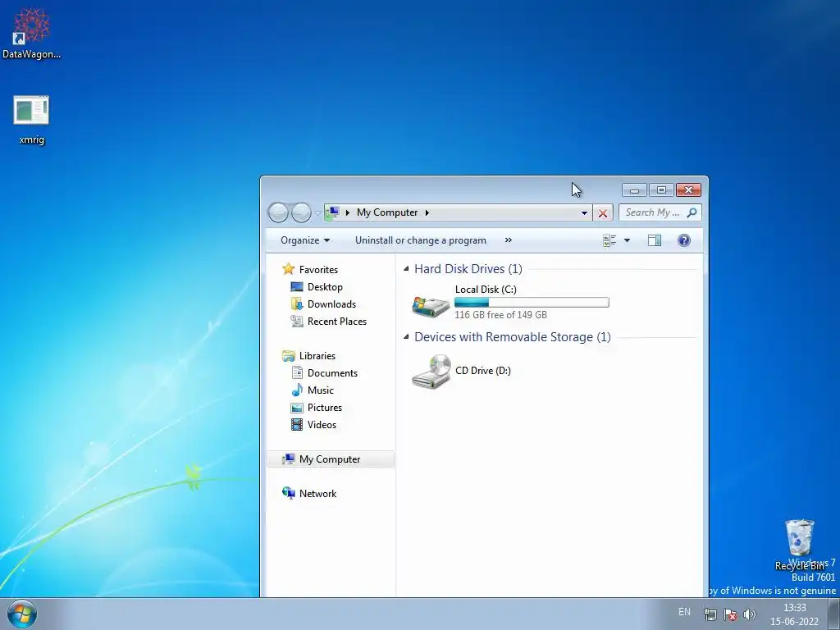Click the taskbar clock showing 13:33
Image resolution: width=840 pixels, height=630 pixels.
794,614
